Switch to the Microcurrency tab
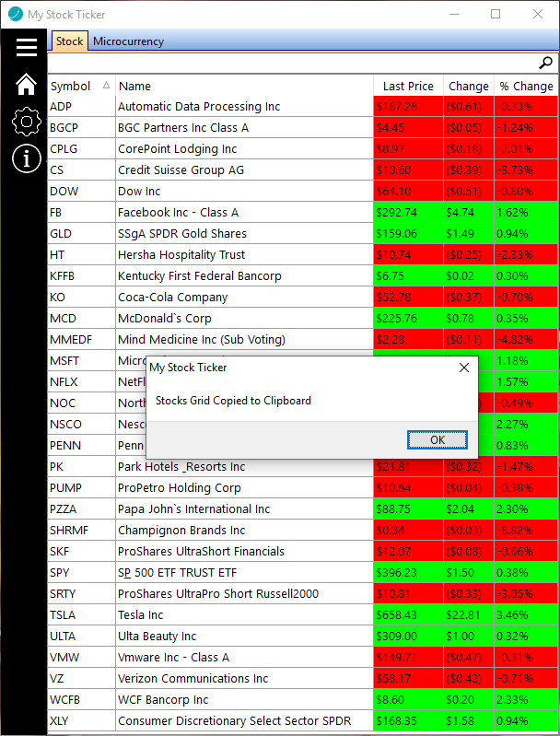 coord(128,41)
